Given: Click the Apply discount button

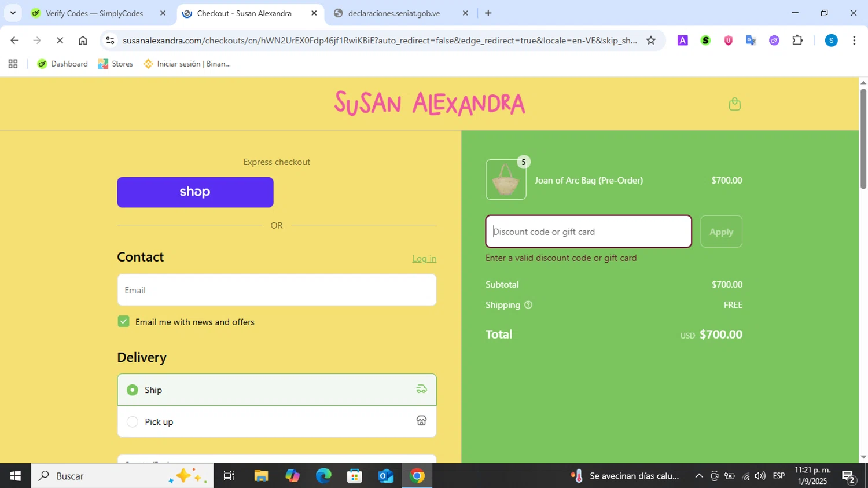Looking at the screenshot, I should (x=721, y=232).
